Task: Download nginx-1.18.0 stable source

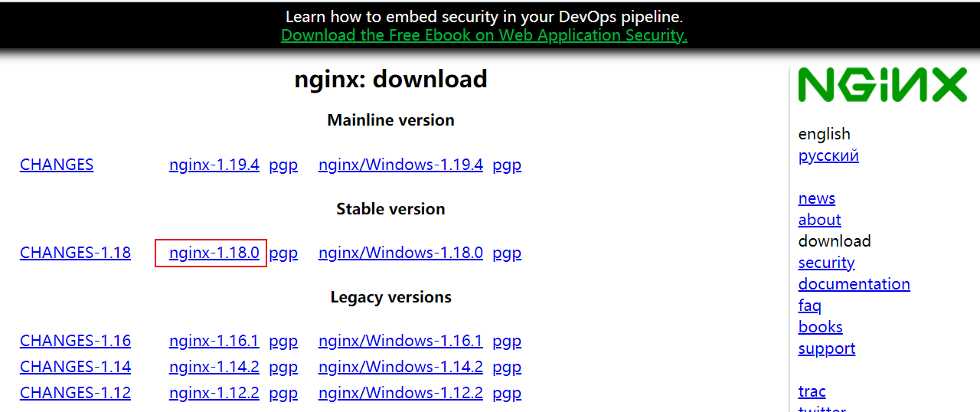Action: coord(214,253)
